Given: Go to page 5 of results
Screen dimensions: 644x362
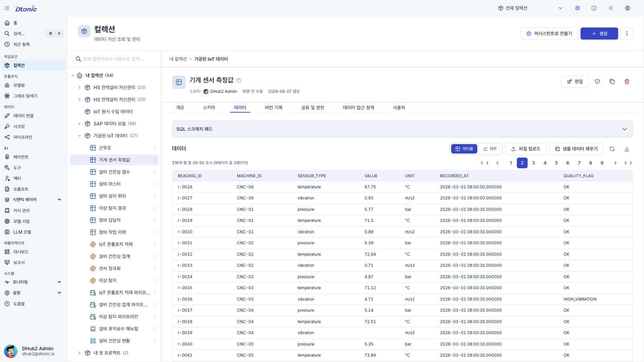Looking at the screenshot, I should pos(556,163).
